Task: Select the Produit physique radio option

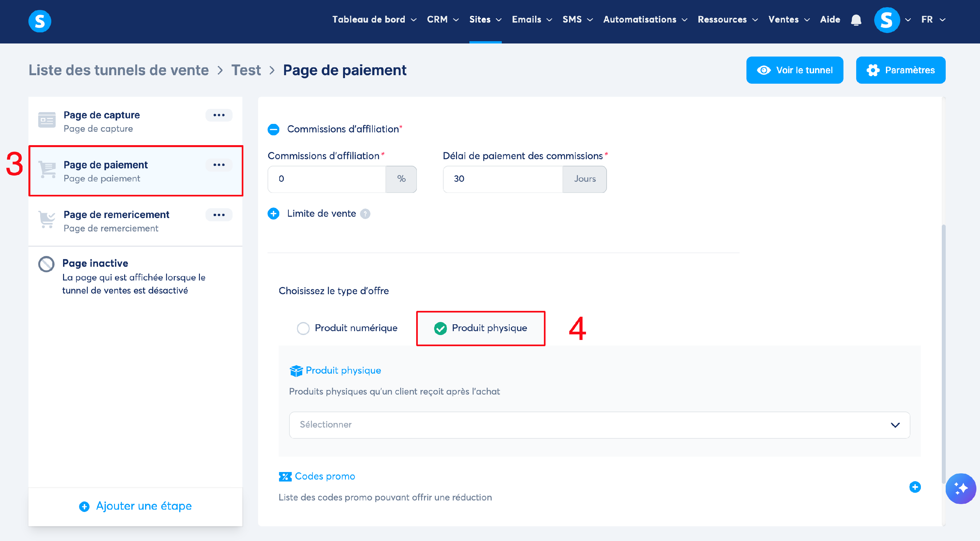Action: click(x=440, y=328)
